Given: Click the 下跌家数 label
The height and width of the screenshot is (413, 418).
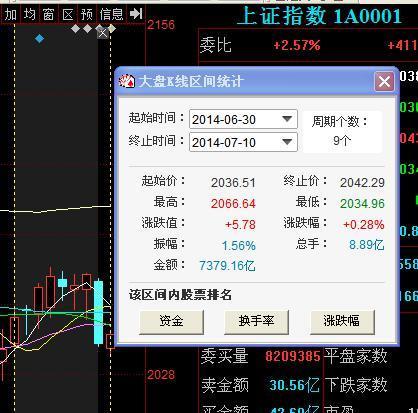Looking at the screenshot, I should coord(355,385).
